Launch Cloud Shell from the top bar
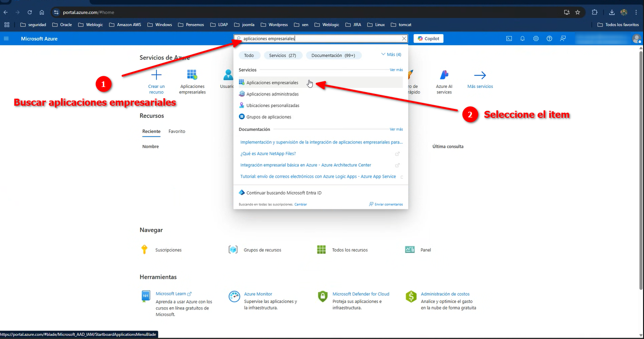The width and height of the screenshot is (644, 339). pos(509,39)
